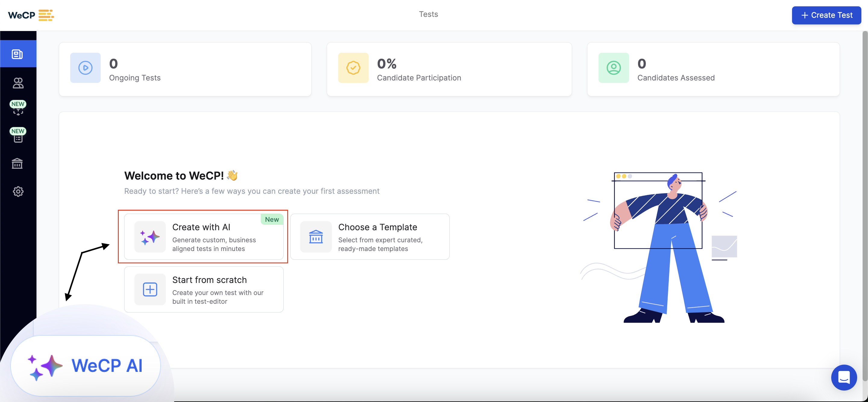Open the Candidates sidebar icon

(x=18, y=83)
